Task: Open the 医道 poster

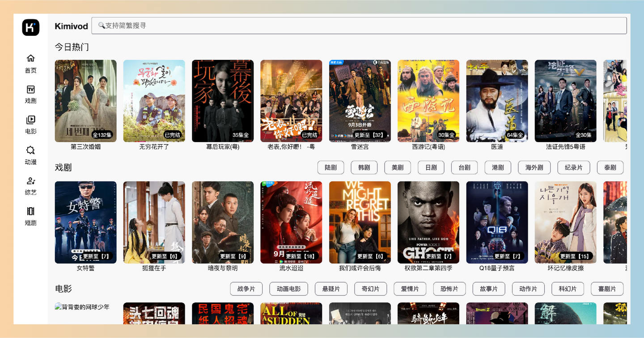Action: (x=497, y=101)
